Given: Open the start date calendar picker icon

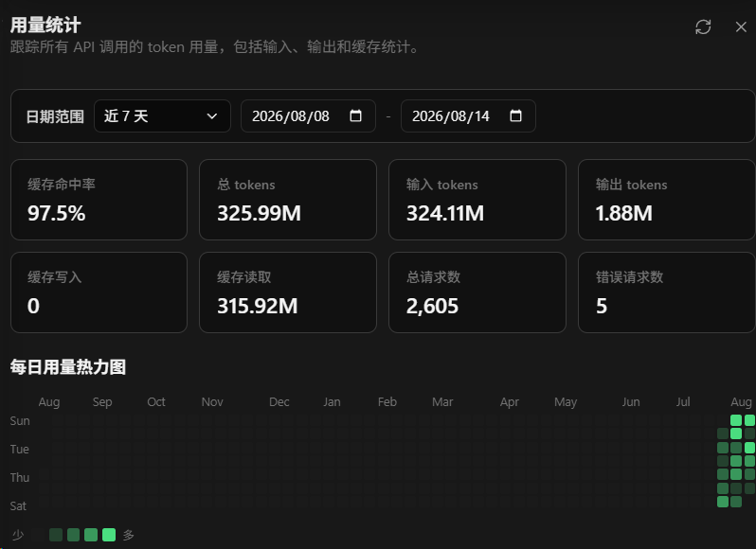Looking at the screenshot, I should point(356,115).
